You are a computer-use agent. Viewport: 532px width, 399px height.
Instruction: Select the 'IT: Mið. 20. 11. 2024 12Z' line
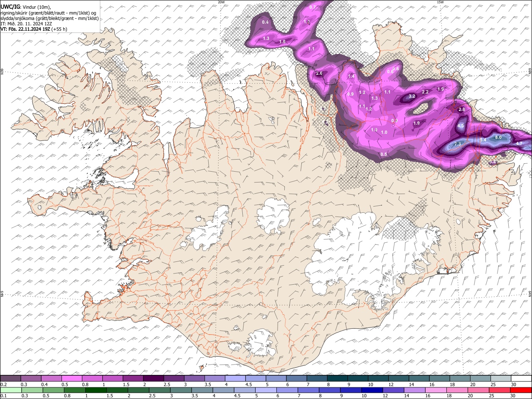(26, 24)
